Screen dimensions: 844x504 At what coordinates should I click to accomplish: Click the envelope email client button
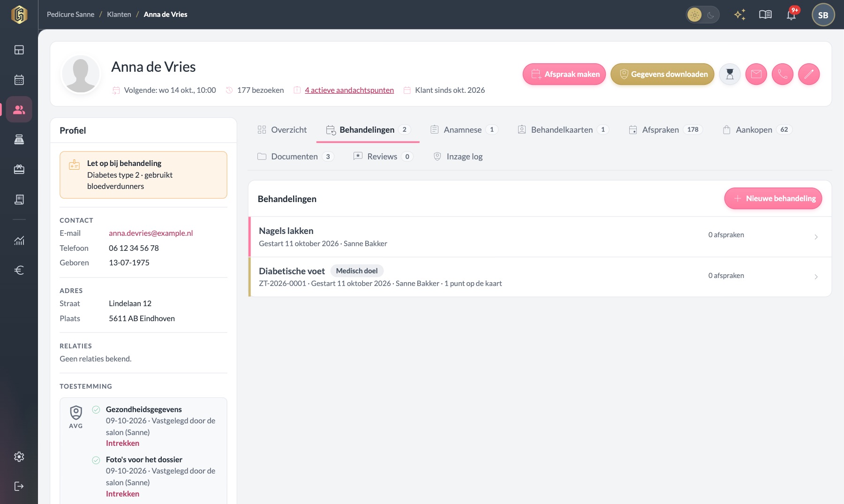756,74
